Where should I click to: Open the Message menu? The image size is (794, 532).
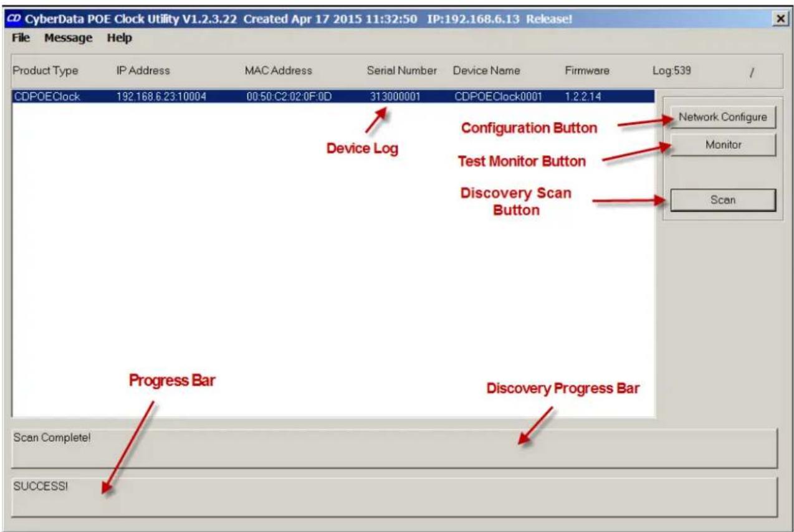[68, 38]
